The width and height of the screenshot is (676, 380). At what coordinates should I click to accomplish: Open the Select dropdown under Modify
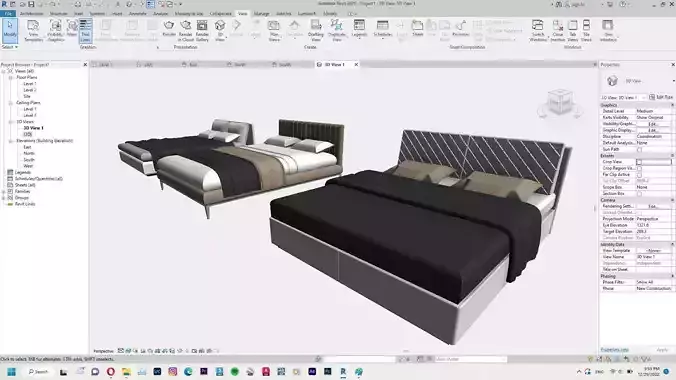point(10,47)
